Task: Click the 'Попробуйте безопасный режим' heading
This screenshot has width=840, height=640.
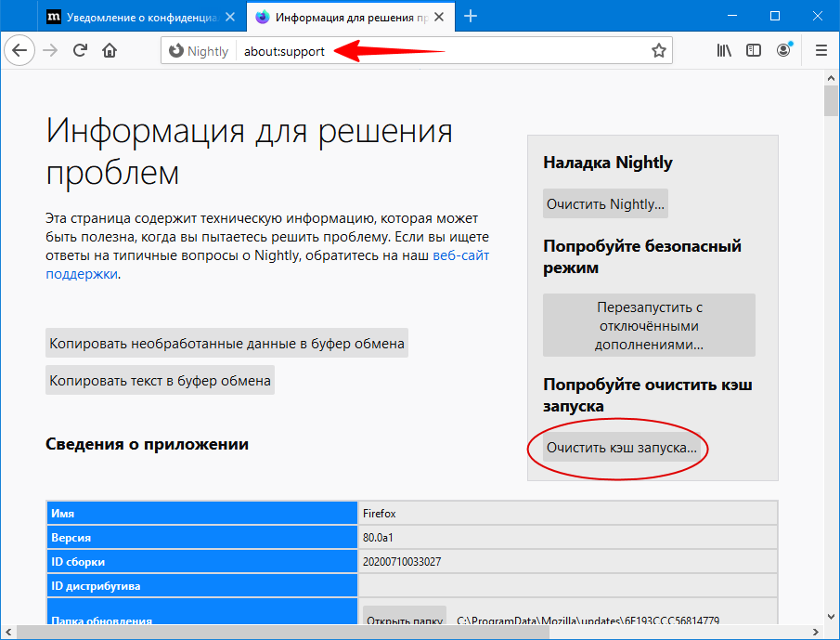Action: pos(642,256)
